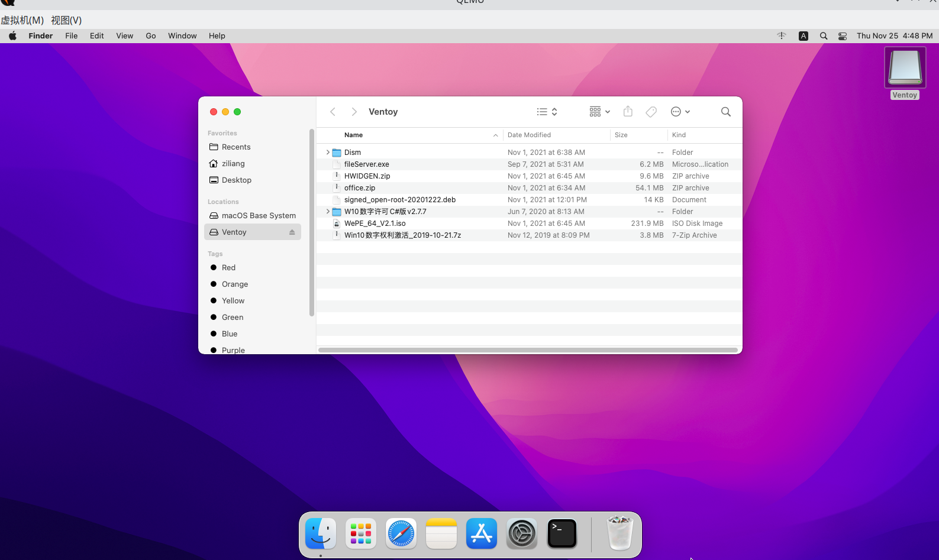Screen dimensions: 939x560
Task: Launch Terminal from the Dock
Action: [562, 533]
